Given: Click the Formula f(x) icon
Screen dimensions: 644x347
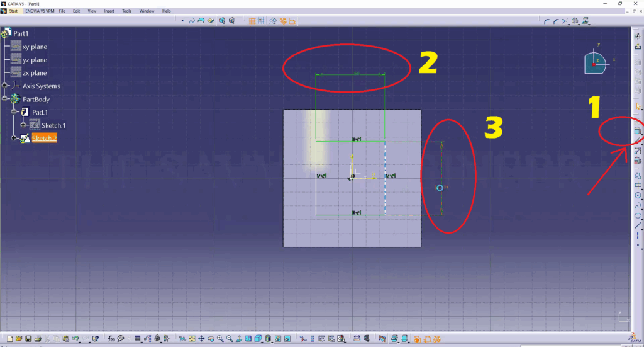Looking at the screenshot, I should (111, 339).
